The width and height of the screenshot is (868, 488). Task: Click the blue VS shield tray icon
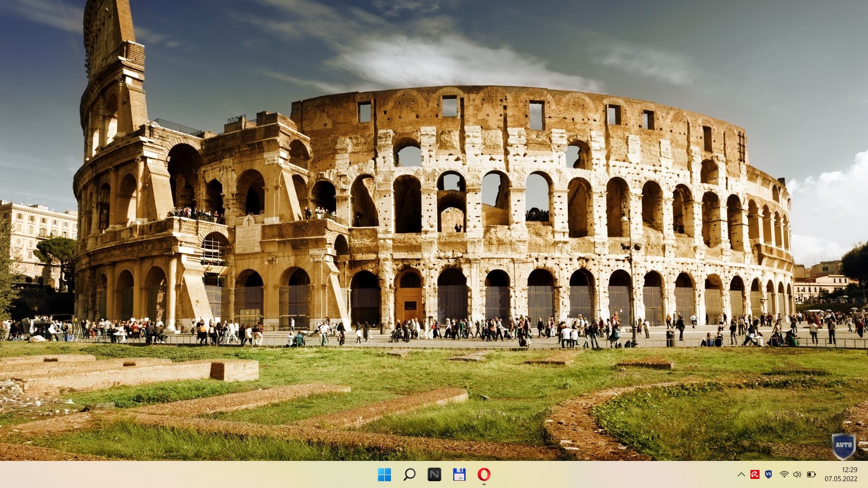tap(768, 474)
